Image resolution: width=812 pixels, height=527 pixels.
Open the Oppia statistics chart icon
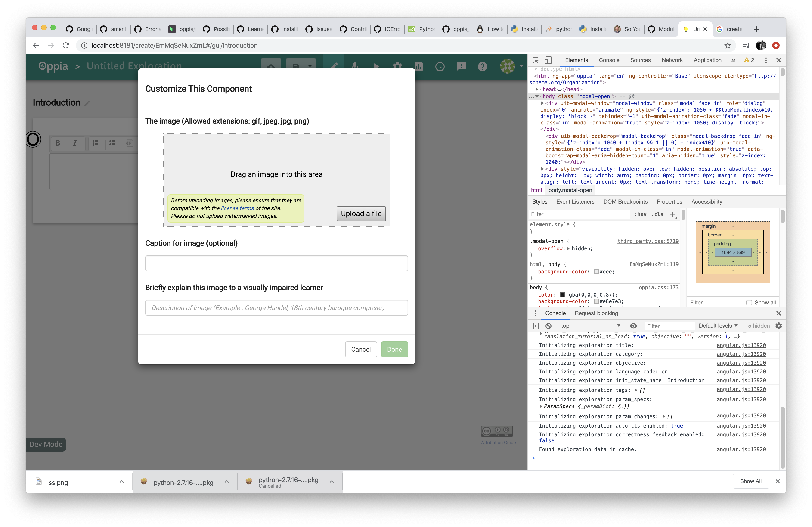coord(419,66)
